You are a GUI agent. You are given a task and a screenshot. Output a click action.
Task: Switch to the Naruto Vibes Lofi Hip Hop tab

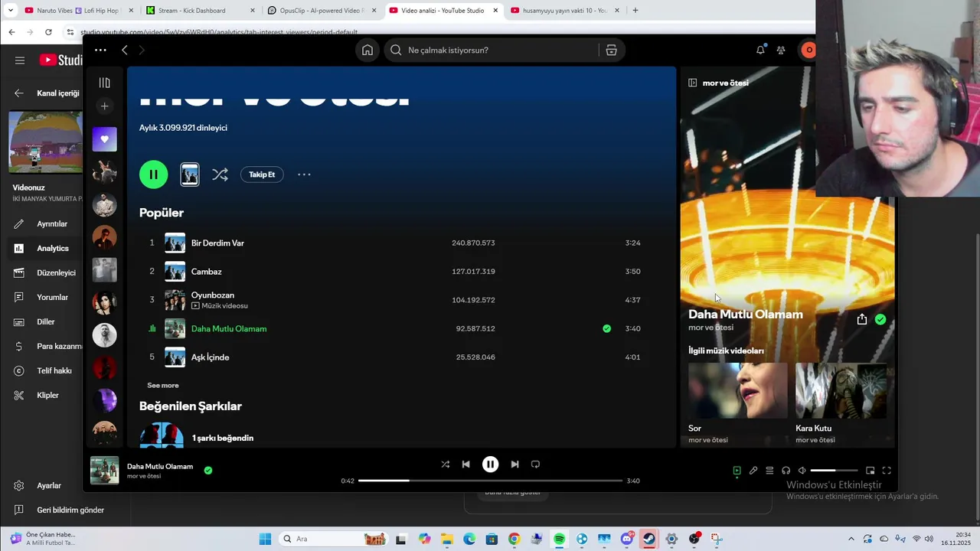pos(79,11)
